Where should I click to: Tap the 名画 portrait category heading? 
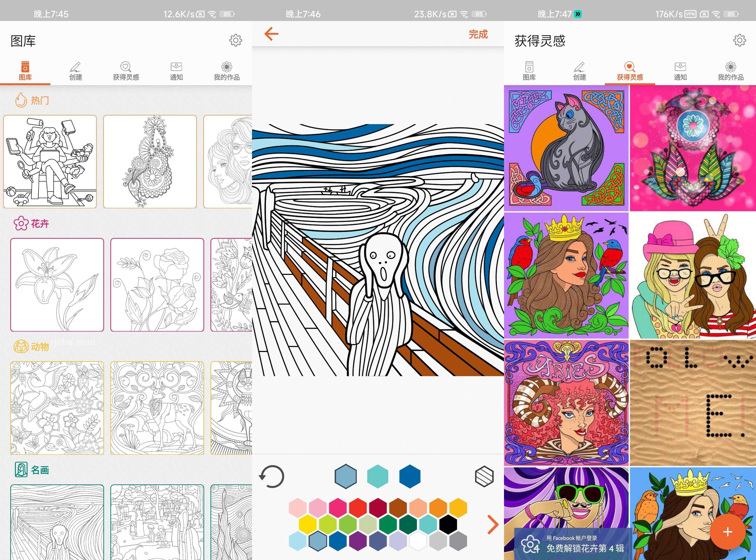point(32,470)
